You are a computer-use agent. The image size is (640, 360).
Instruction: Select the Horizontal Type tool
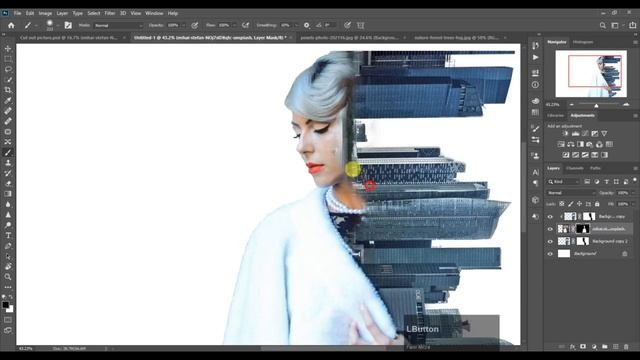pos(8,236)
